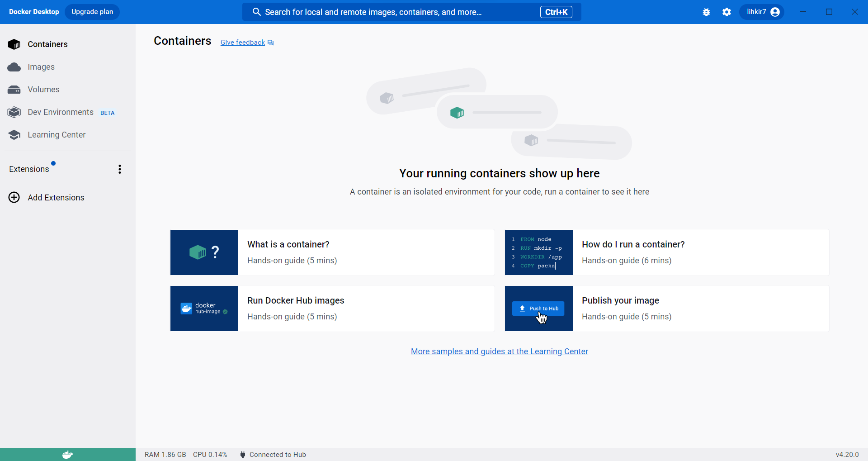
Task: Open the 'Publish your image' guide
Action: coord(667,309)
